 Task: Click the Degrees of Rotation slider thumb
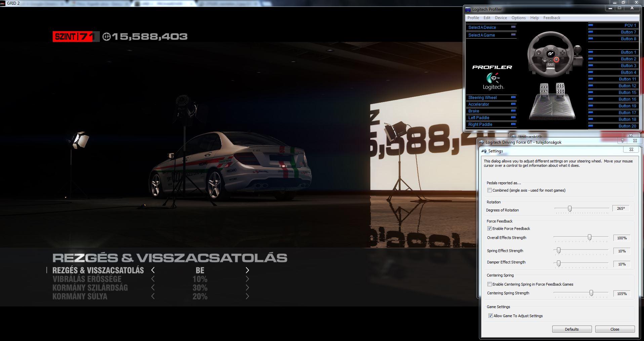point(570,209)
